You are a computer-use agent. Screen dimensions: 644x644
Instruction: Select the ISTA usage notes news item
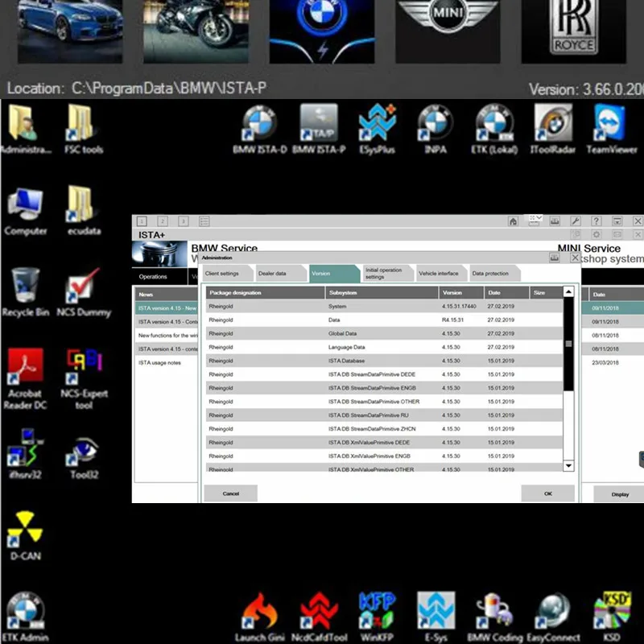pyautogui.click(x=167, y=363)
